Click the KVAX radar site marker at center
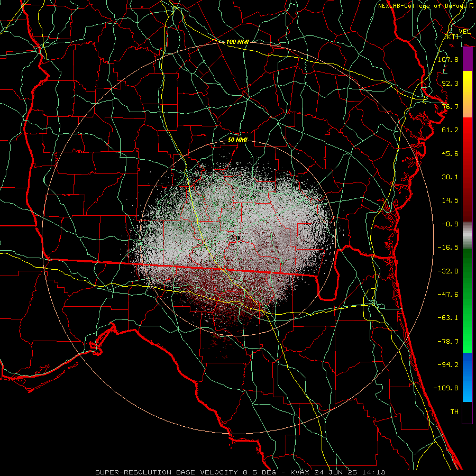This screenshot has width=476, height=476. click(239, 239)
